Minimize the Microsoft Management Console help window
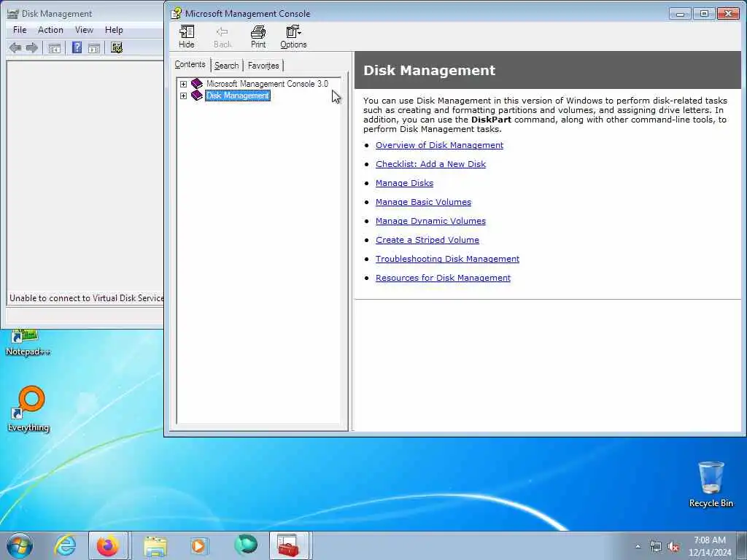 pyautogui.click(x=681, y=13)
